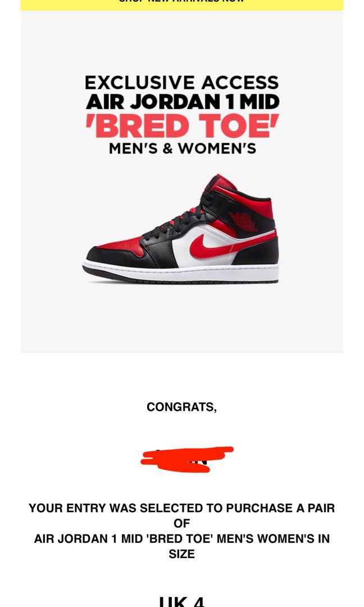
Task: Click the red 'BRED TOE' title text
Action: [x=182, y=126]
